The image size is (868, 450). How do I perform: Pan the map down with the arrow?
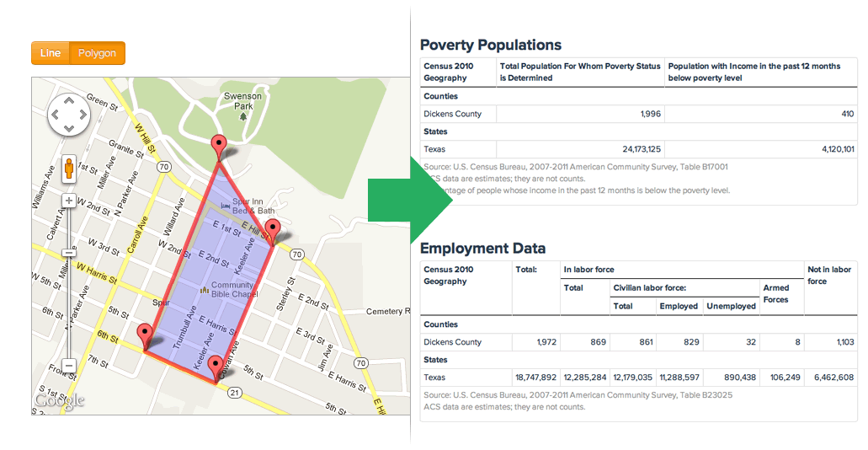[69, 129]
